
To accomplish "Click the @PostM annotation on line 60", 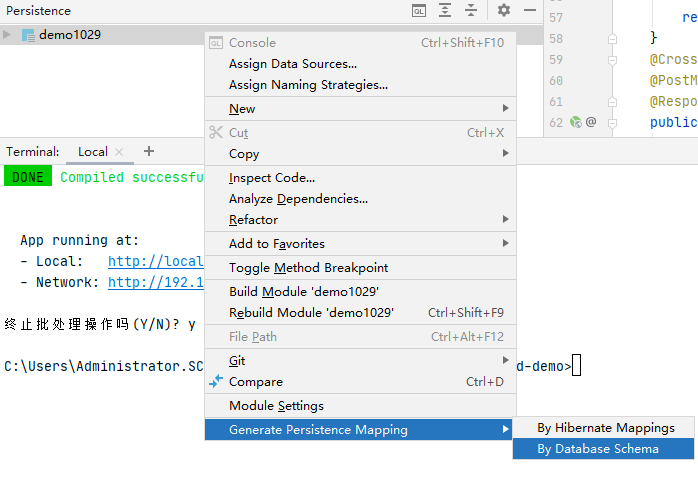I will click(673, 81).
